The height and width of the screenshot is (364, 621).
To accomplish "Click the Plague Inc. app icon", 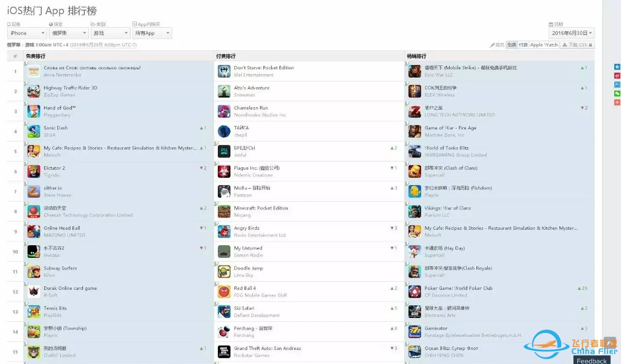I will coord(224,172).
